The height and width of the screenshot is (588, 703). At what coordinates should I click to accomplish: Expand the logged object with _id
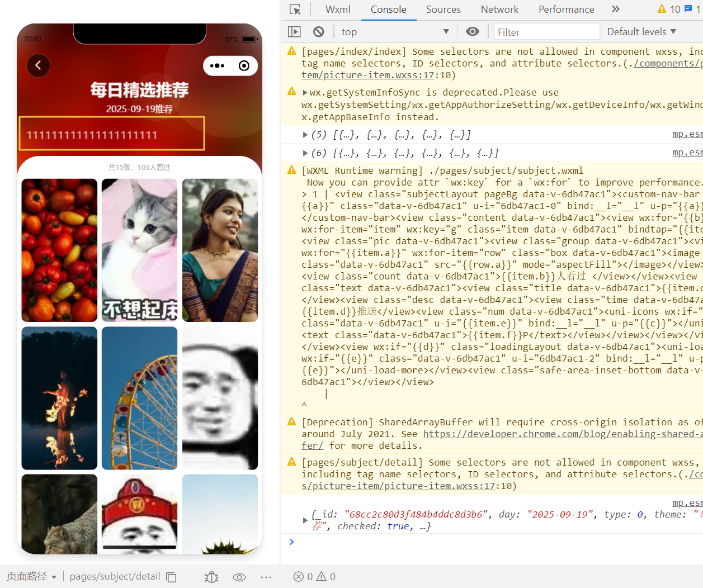(305, 520)
